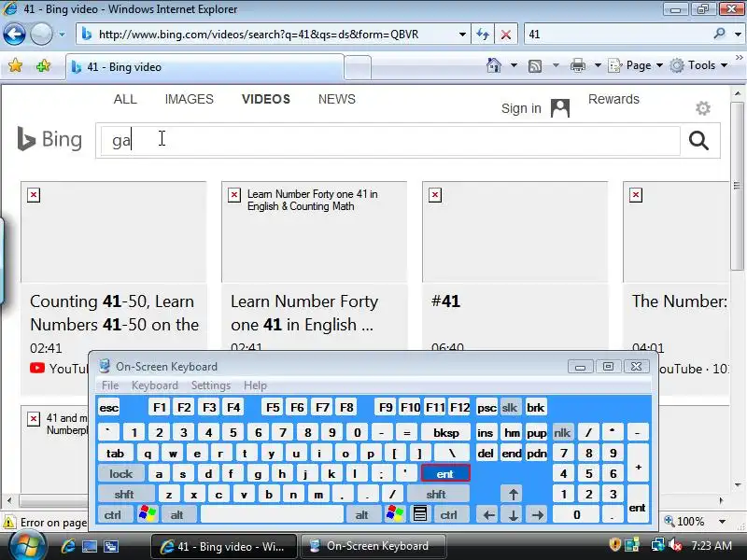This screenshot has width=747, height=560.
Task: Open the Tools menu dropdown
Action: [x=698, y=65]
